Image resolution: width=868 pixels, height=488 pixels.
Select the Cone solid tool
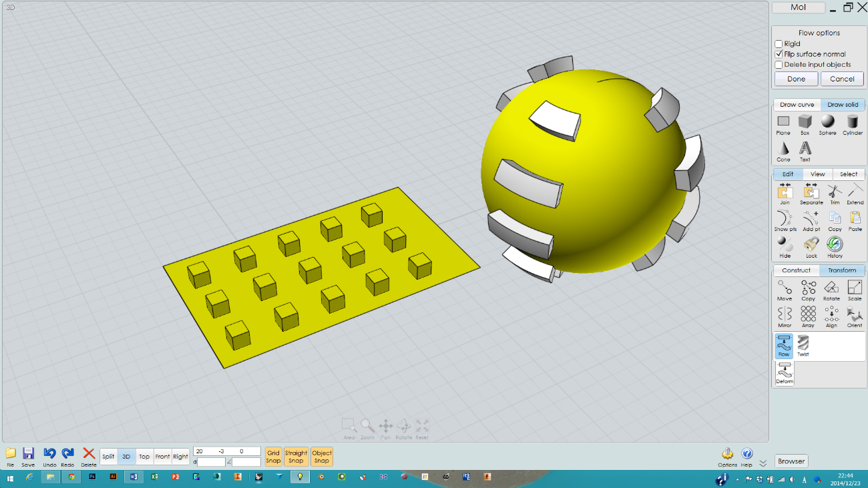click(783, 151)
